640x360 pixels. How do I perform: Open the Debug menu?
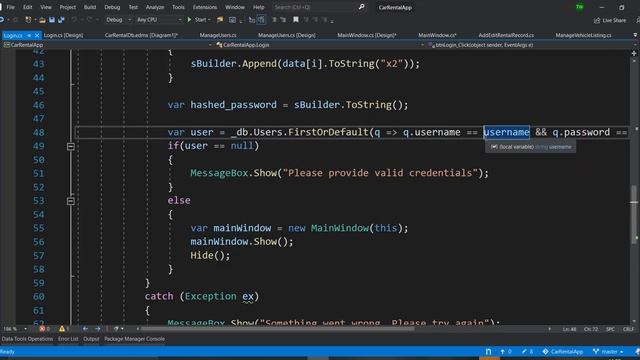tap(112, 7)
